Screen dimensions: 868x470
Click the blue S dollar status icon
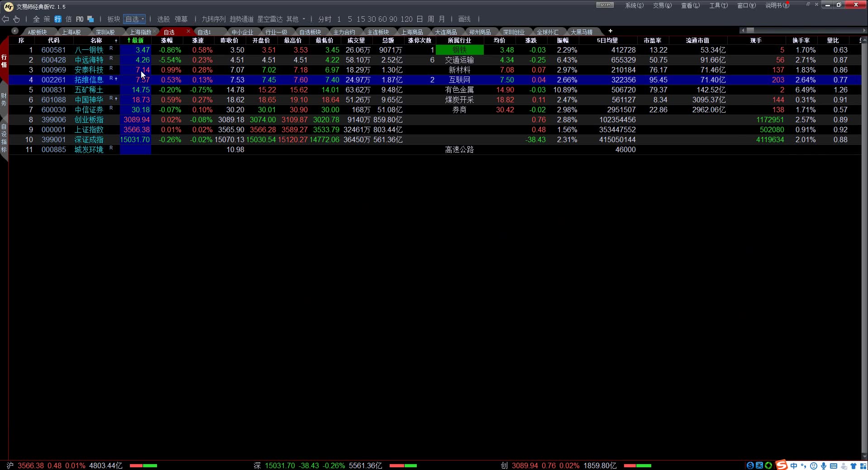pos(750,465)
